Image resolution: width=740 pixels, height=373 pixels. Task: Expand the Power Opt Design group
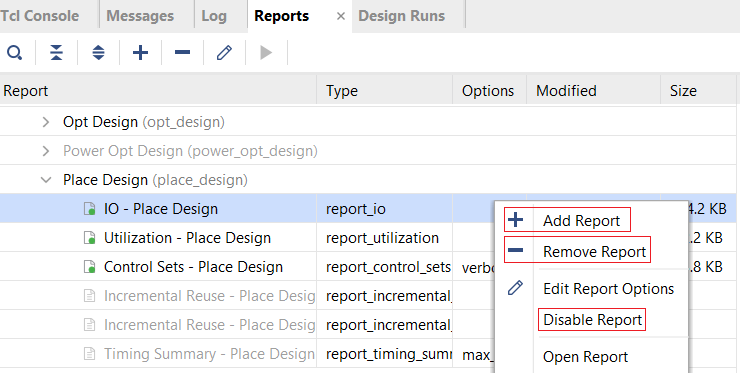click(46, 151)
